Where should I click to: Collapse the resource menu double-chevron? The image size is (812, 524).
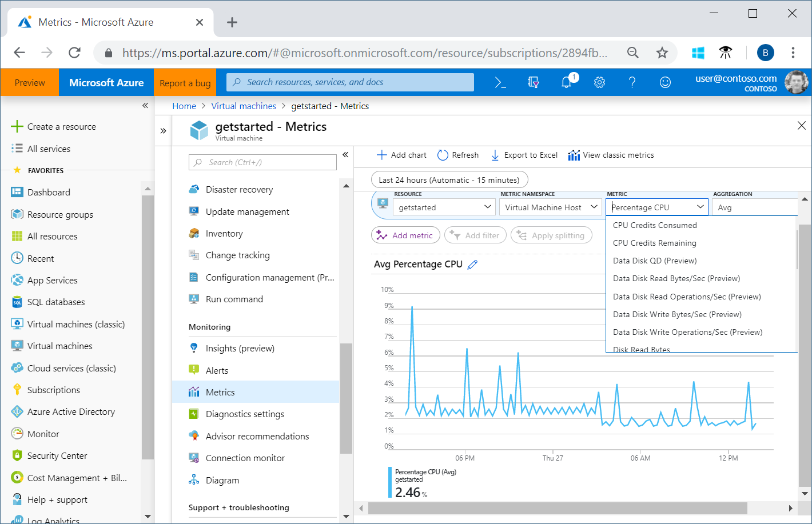pos(345,155)
